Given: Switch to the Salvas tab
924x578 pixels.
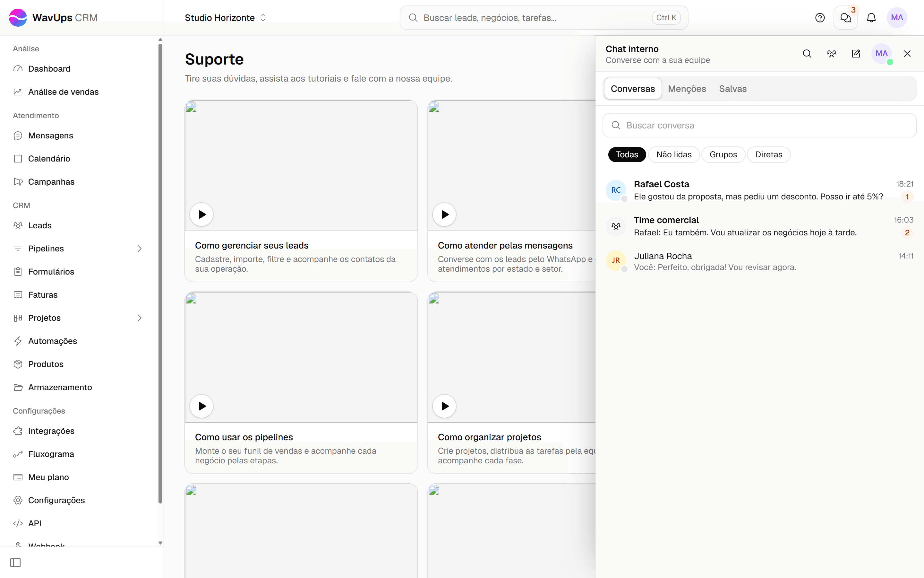Looking at the screenshot, I should pos(733,89).
